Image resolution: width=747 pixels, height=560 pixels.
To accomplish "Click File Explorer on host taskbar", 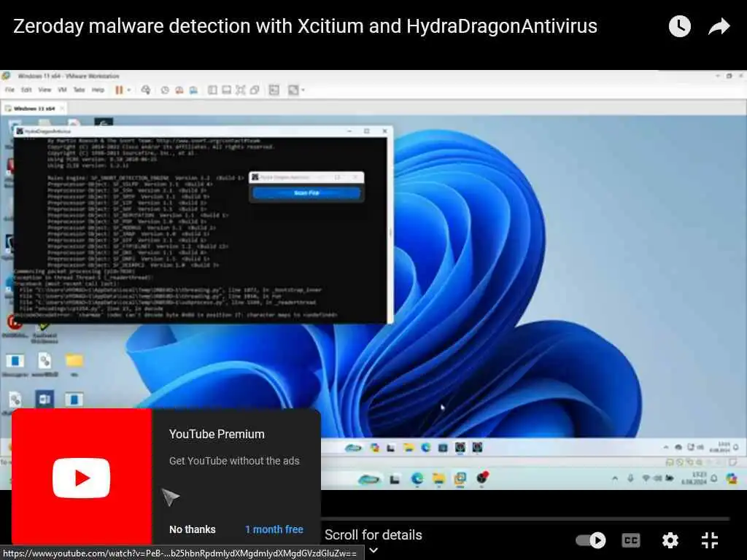I will click(438, 478).
